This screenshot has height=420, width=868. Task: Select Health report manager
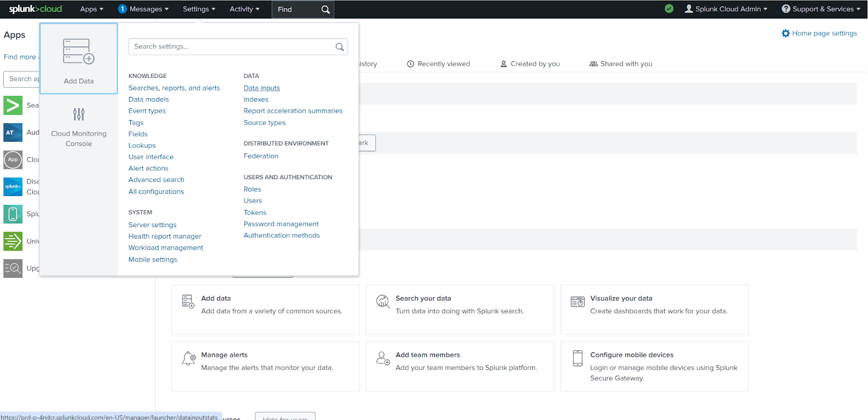165,236
